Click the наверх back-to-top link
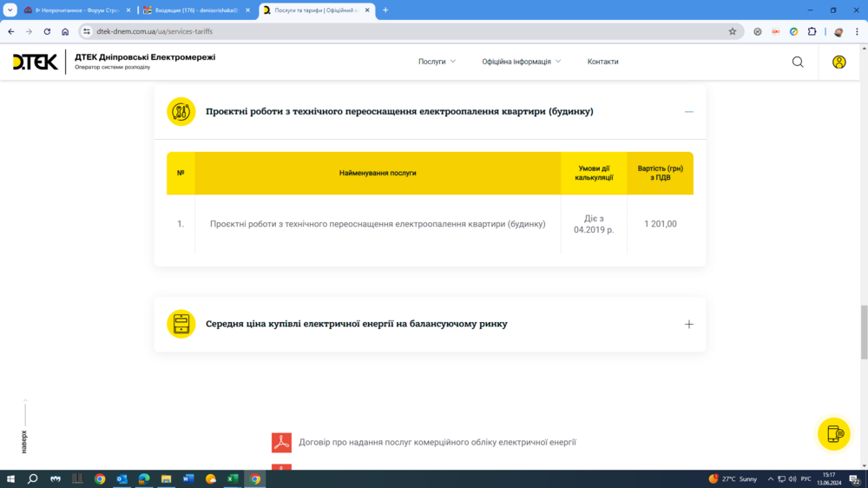Image resolution: width=868 pixels, height=488 pixels. [x=24, y=441]
